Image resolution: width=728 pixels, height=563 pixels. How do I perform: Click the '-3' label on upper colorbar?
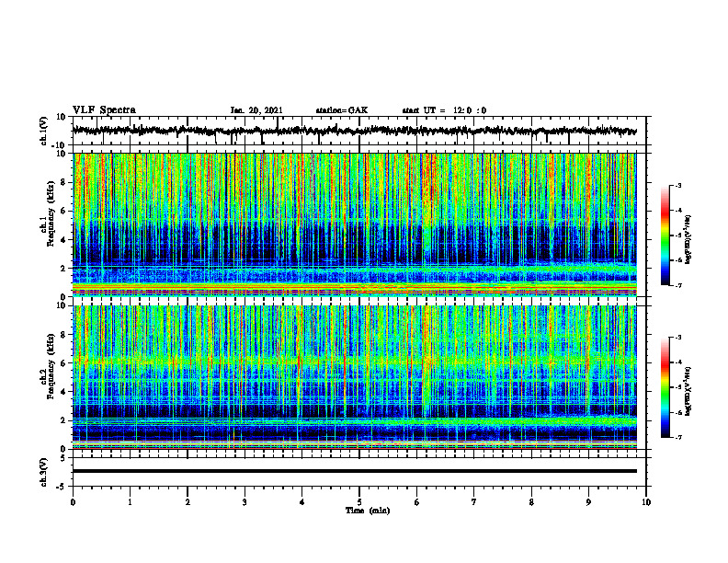(x=677, y=186)
